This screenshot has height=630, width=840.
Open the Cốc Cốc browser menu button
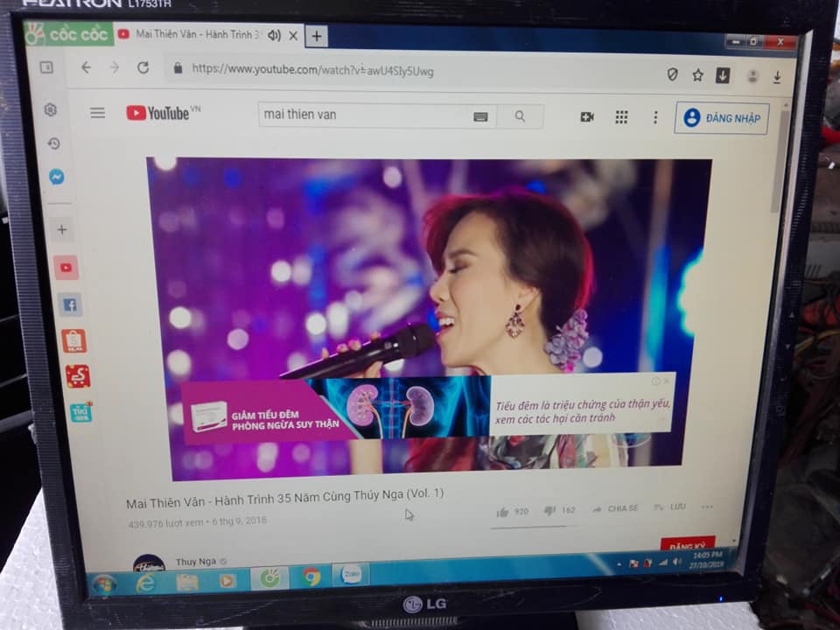[68, 34]
